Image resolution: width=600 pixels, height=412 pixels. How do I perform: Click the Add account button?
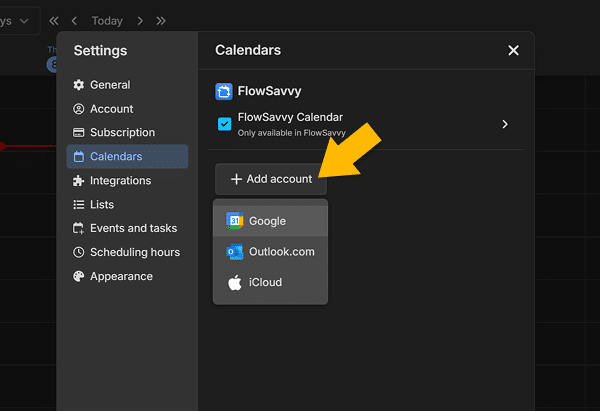coord(271,179)
